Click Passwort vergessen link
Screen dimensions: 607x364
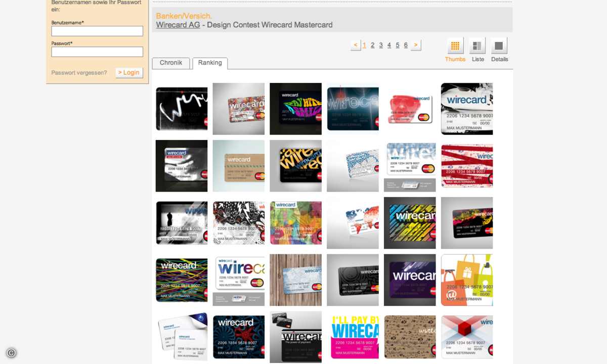pyautogui.click(x=79, y=73)
